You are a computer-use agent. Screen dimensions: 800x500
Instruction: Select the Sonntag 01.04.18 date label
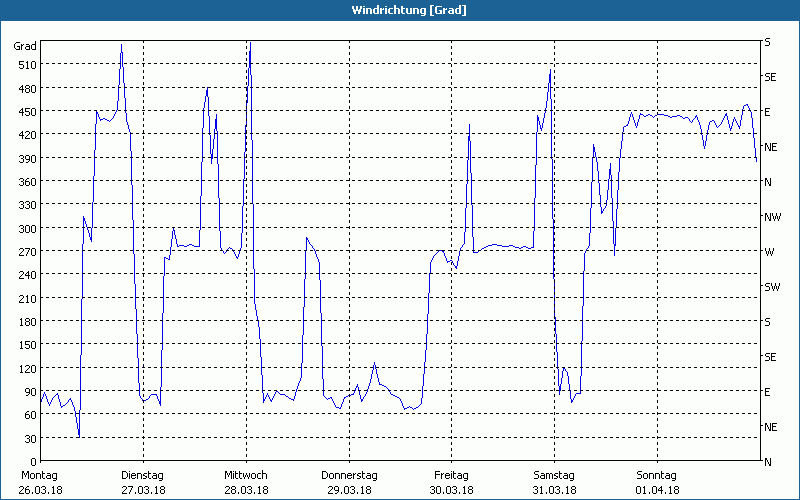coord(656,482)
